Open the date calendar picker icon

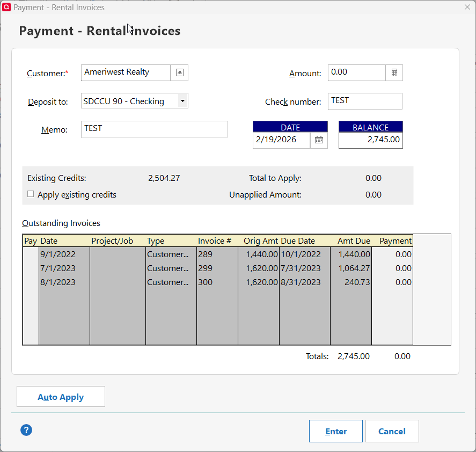(319, 140)
